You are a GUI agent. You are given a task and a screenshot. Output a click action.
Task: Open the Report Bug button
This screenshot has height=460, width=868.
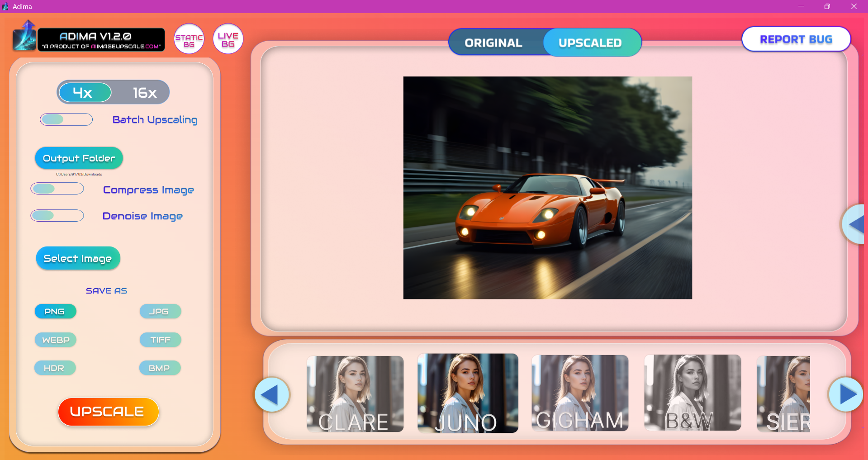pos(796,39)
